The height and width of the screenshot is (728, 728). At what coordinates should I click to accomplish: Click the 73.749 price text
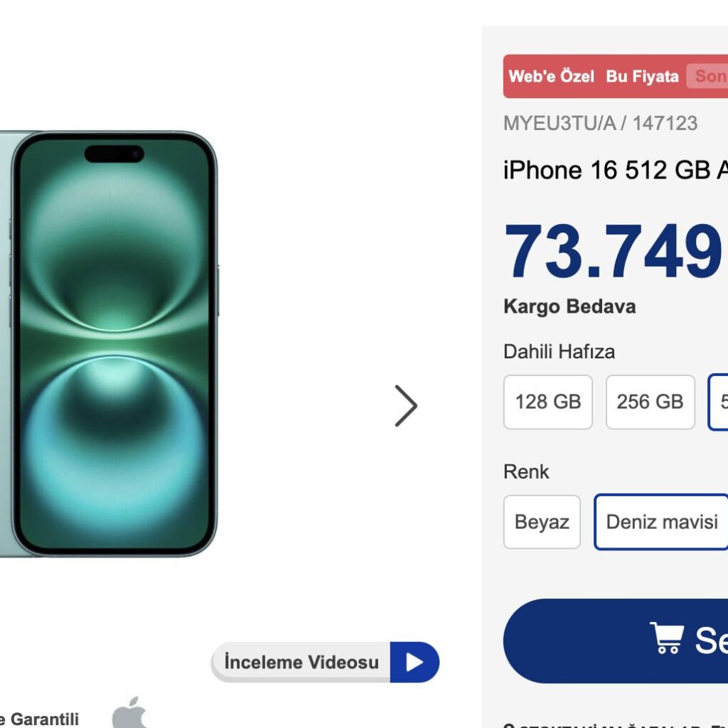coord(613,252)
